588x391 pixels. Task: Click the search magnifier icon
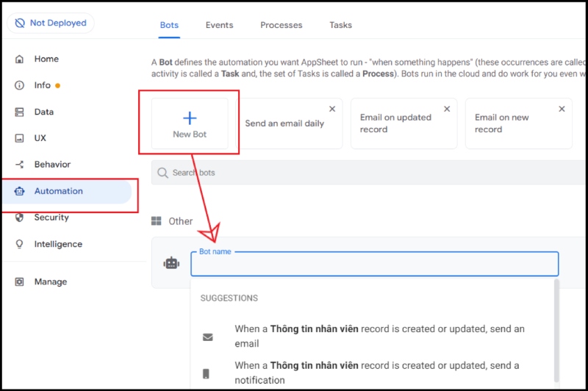(x=162, y=173)
